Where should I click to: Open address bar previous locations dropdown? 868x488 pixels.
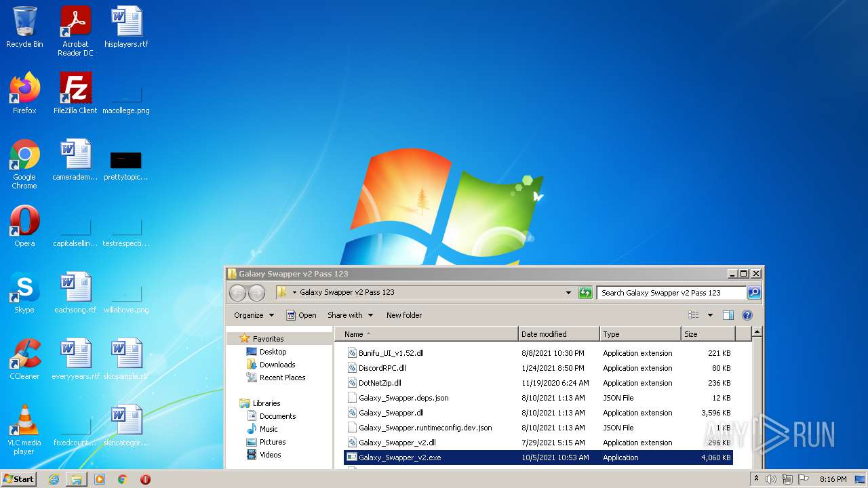pos(568,293)
